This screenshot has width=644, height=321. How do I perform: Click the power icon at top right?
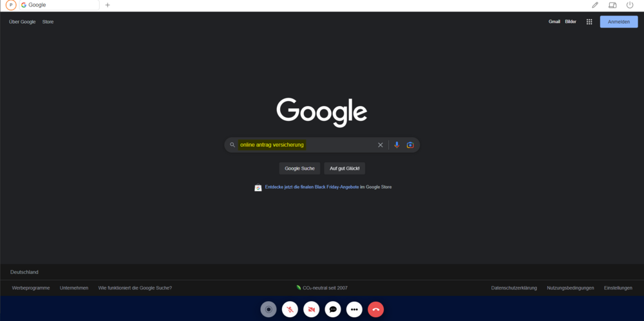[630, 5]
